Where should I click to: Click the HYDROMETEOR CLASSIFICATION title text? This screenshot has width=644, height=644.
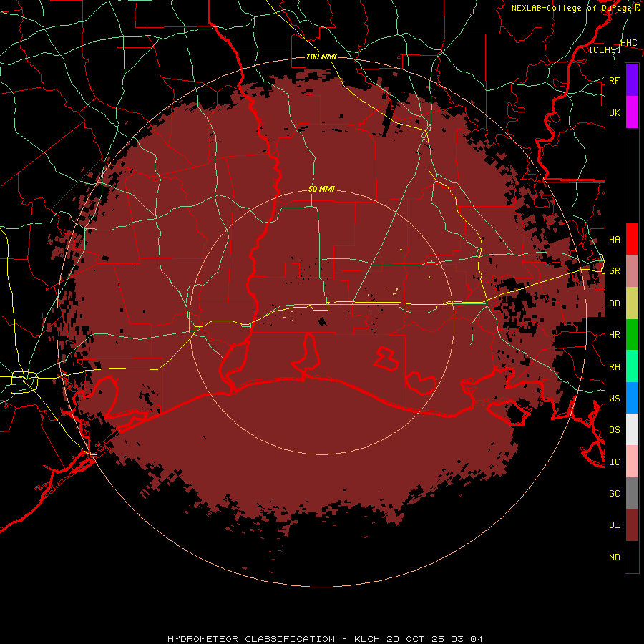(x=251, y=639)
